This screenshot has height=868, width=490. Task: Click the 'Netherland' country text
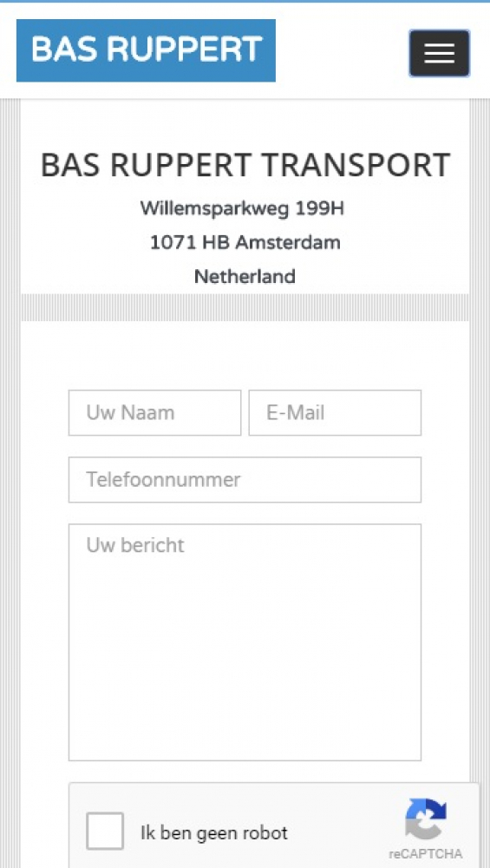point(245,276)
